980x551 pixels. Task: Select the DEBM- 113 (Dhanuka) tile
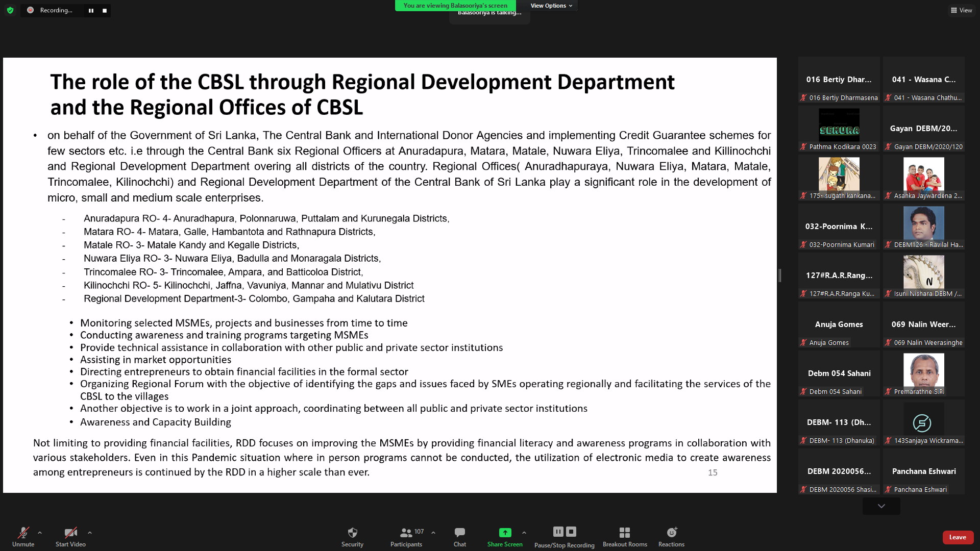839,422
